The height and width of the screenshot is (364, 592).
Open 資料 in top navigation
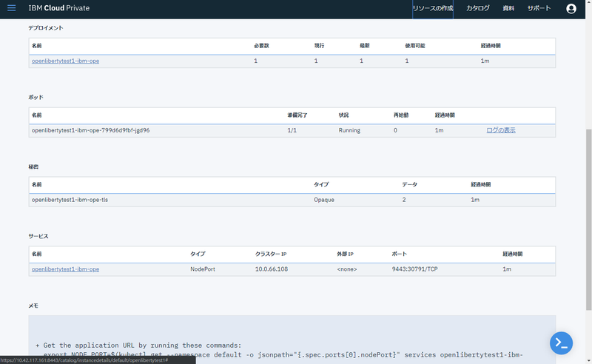coord(508,8)
